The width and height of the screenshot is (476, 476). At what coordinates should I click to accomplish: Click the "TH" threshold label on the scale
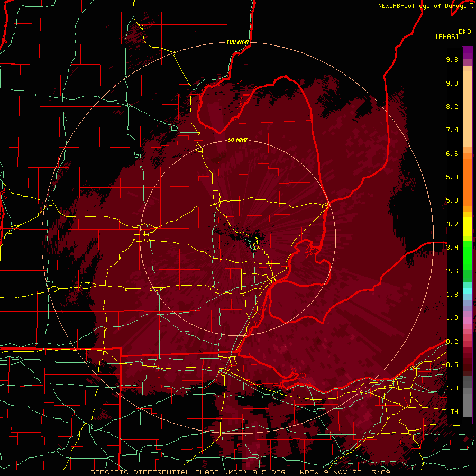click(454, 412)
